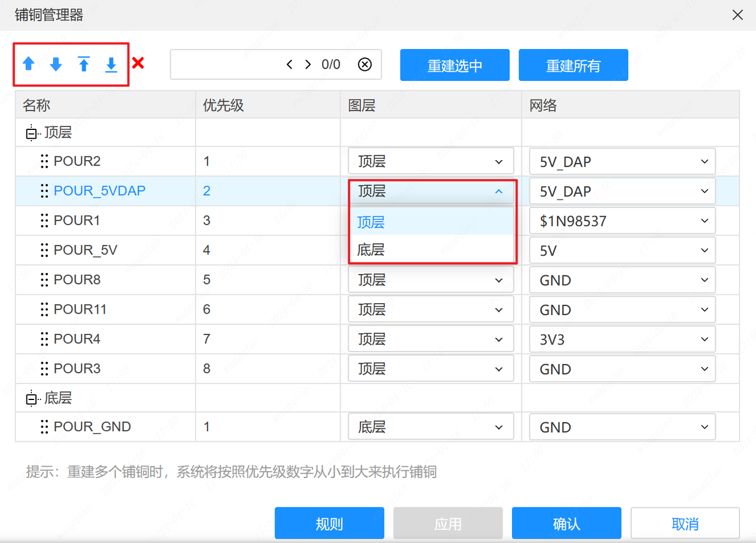Choose 顶层 in the open dropdown list
The height and width of the screenshot is (543, 756).
pos(432,222)
